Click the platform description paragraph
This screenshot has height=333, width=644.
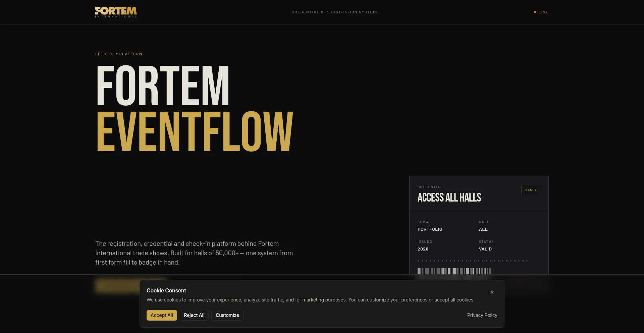coord(194,253)
